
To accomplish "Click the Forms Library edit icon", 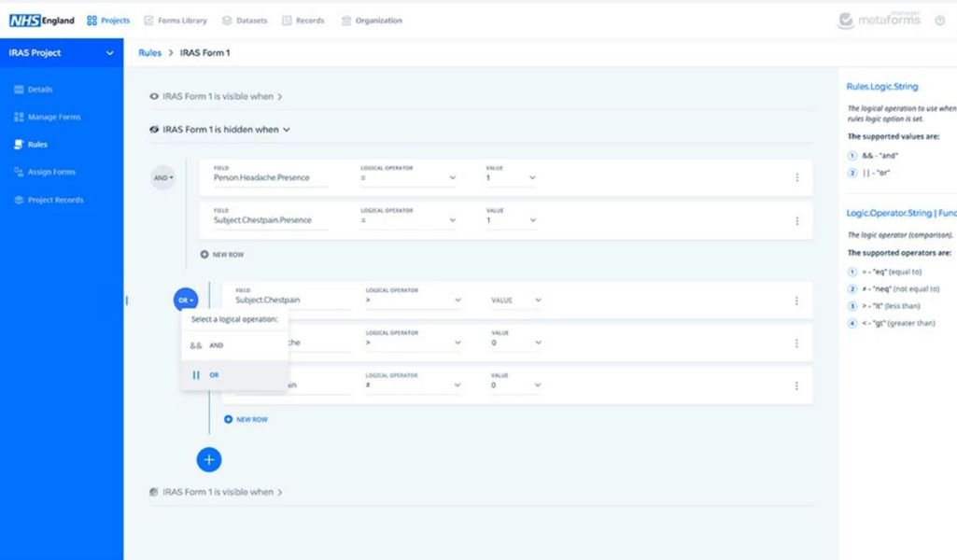I will click(x=148, y=21).
